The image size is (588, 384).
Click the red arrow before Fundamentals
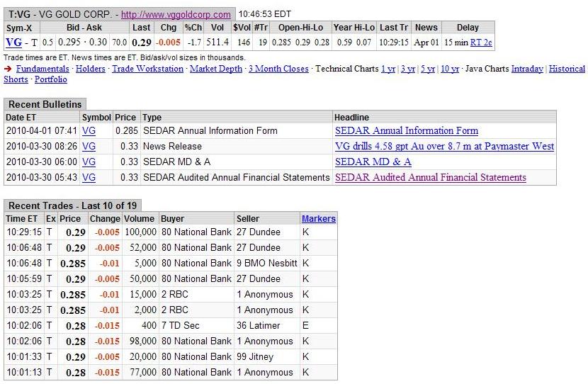[7, 69]
